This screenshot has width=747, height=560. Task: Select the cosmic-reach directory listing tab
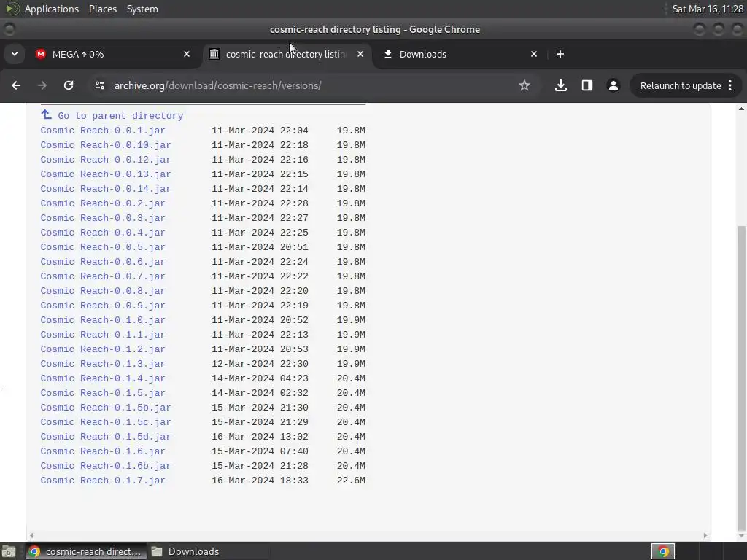tap(285, 54)
